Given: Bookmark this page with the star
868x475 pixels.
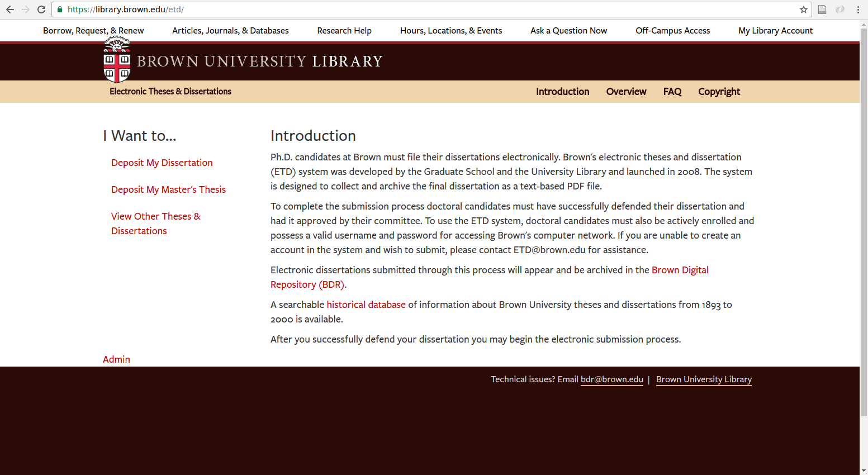Looking at the screenshot, I should (804, 9).
